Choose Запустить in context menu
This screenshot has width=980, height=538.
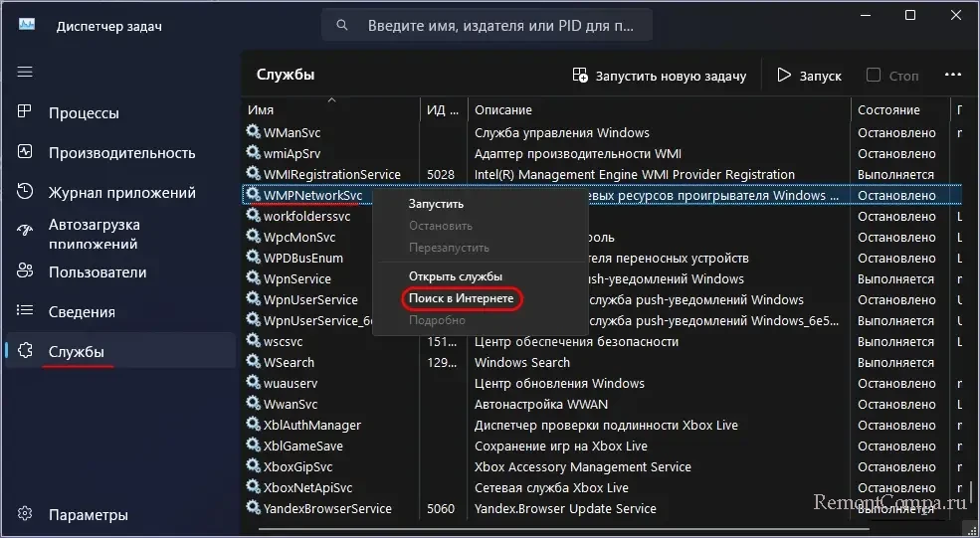[x=436, y=204]
